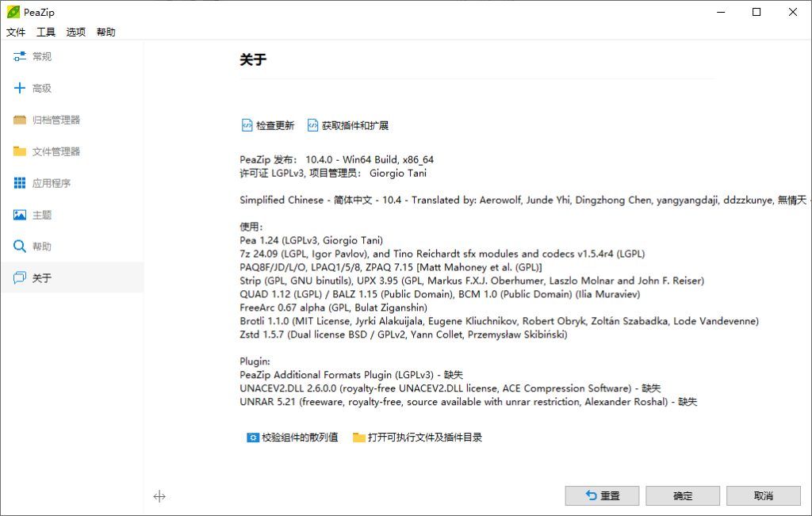Maximize the PeaZip window
The image size is (812, 516).
click(756, 12)
